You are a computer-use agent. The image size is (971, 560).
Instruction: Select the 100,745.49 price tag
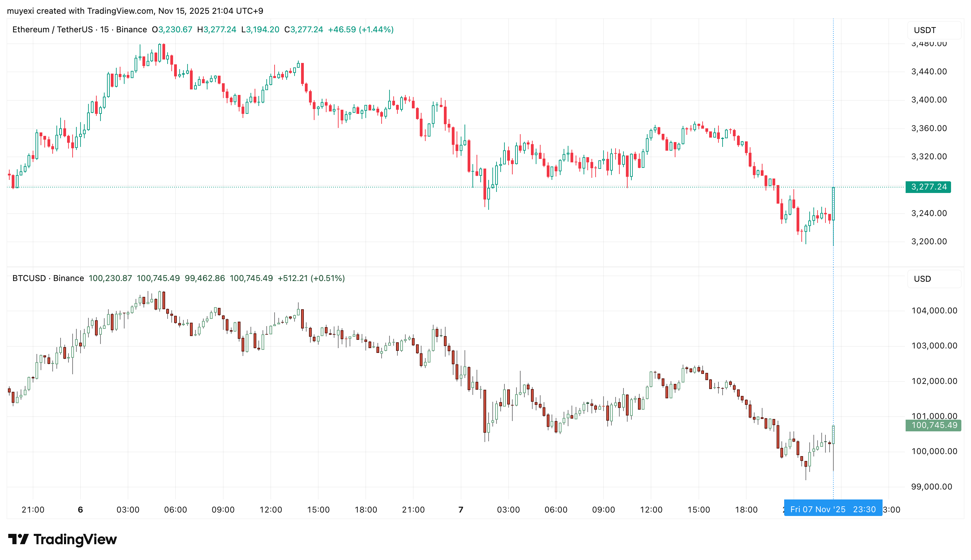933,425
